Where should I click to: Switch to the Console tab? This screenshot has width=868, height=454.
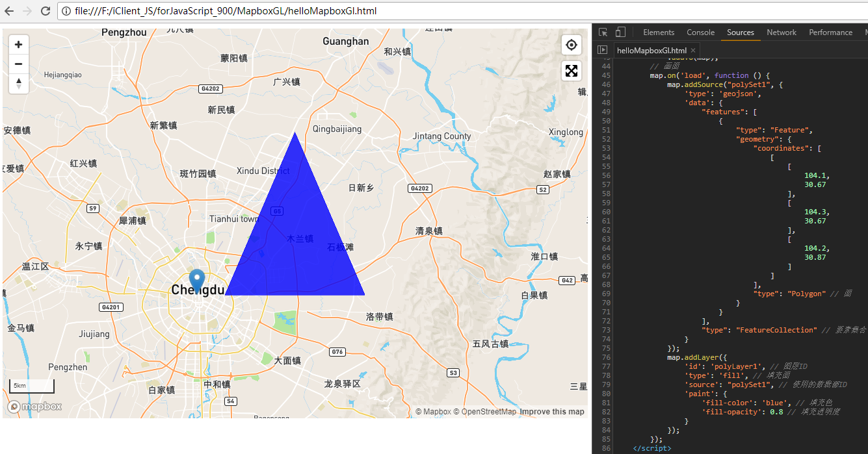pyautogui.click(x=701, y=32)
